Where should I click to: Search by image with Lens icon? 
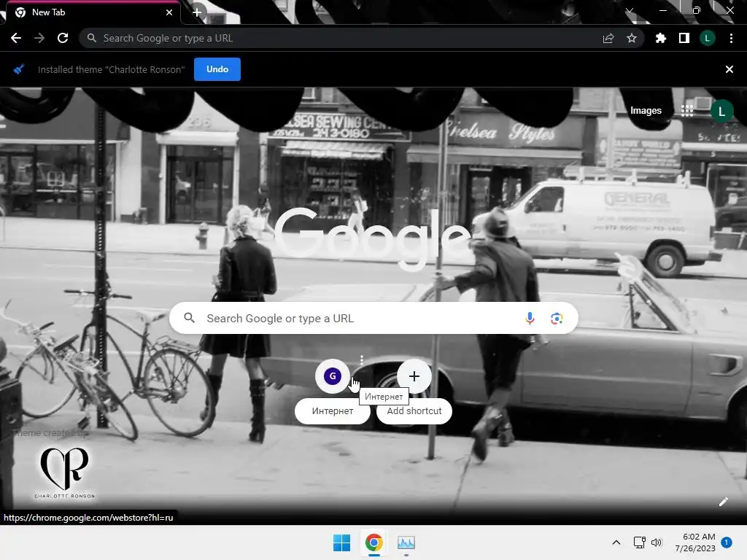557,318
